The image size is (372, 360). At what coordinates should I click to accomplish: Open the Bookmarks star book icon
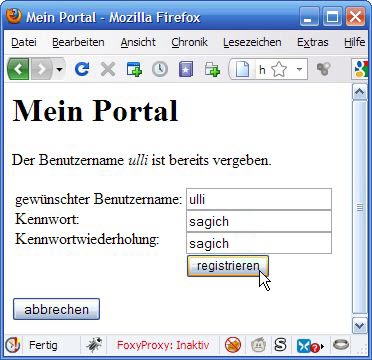[186, 69]
